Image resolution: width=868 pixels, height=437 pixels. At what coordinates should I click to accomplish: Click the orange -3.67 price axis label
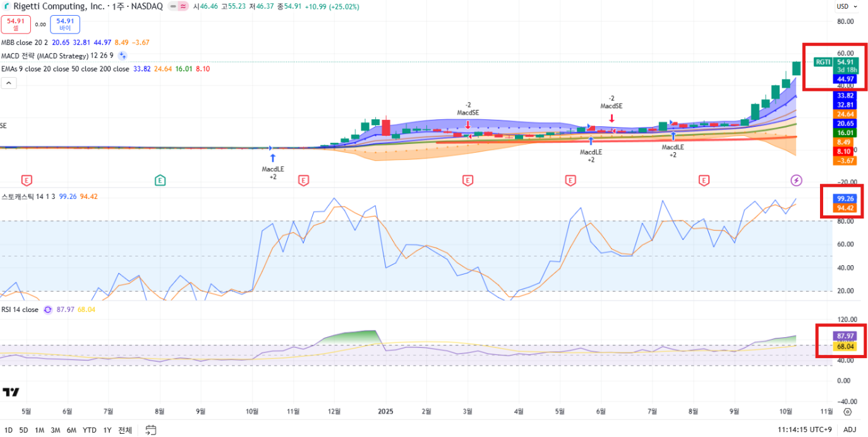(x=845, y=161)
